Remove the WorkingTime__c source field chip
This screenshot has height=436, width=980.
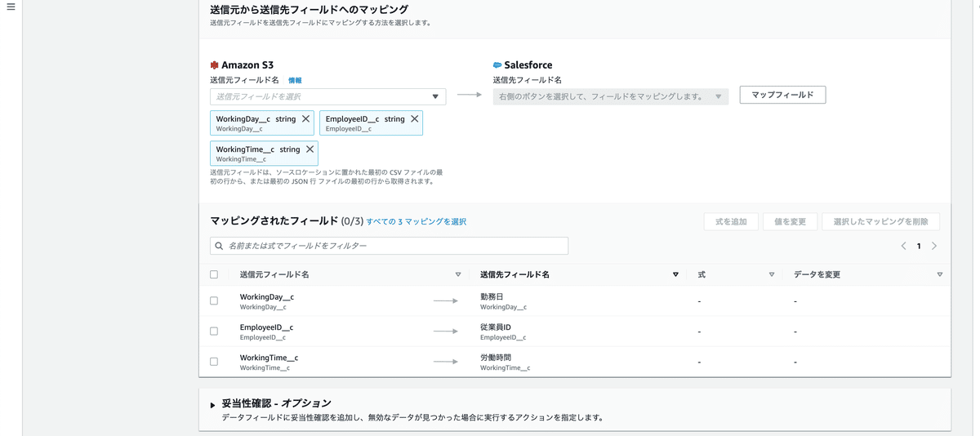[310, 149]
